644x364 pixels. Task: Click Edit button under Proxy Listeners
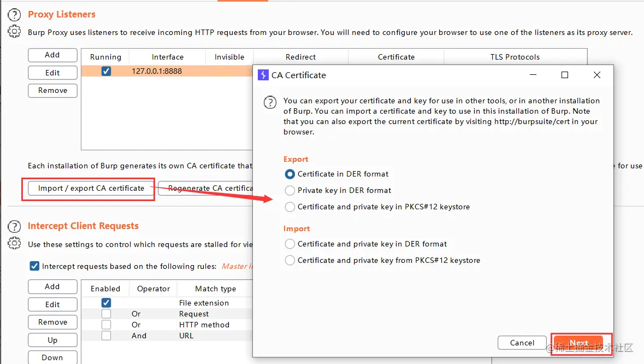52,73
